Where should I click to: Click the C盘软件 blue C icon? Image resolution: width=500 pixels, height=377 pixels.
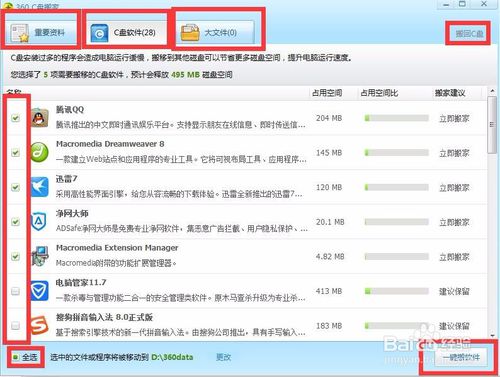click(x=99, y=33)
